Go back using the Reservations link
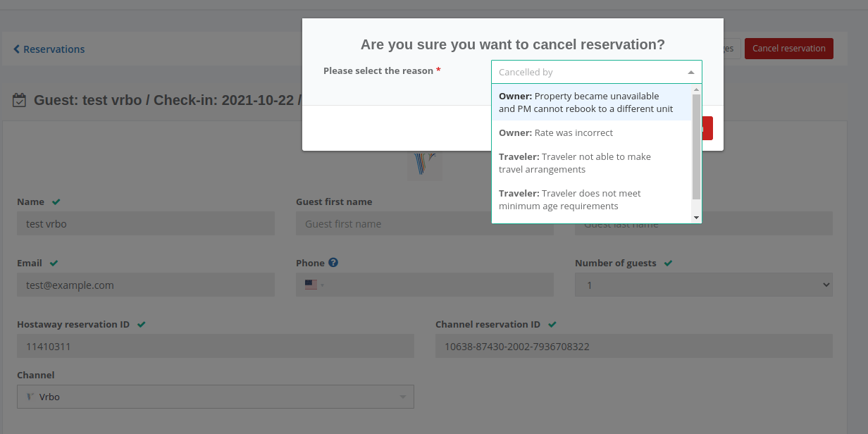The image size is (868, 434). (53, 49)
